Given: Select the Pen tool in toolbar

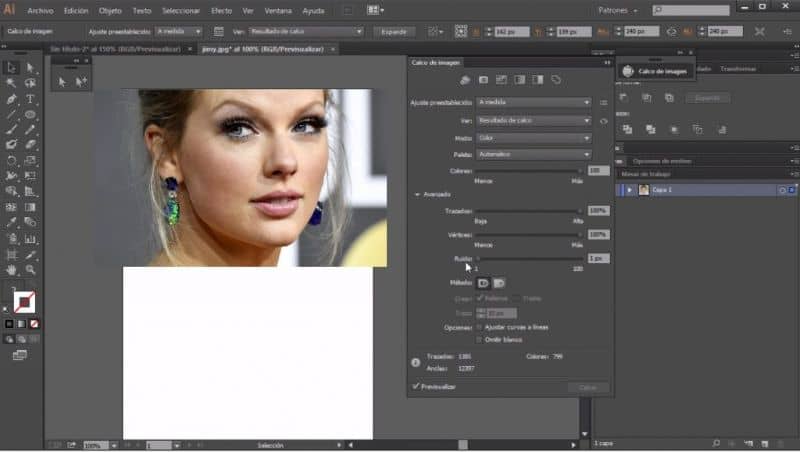Looking at the screenshot, I should [11, 99].
